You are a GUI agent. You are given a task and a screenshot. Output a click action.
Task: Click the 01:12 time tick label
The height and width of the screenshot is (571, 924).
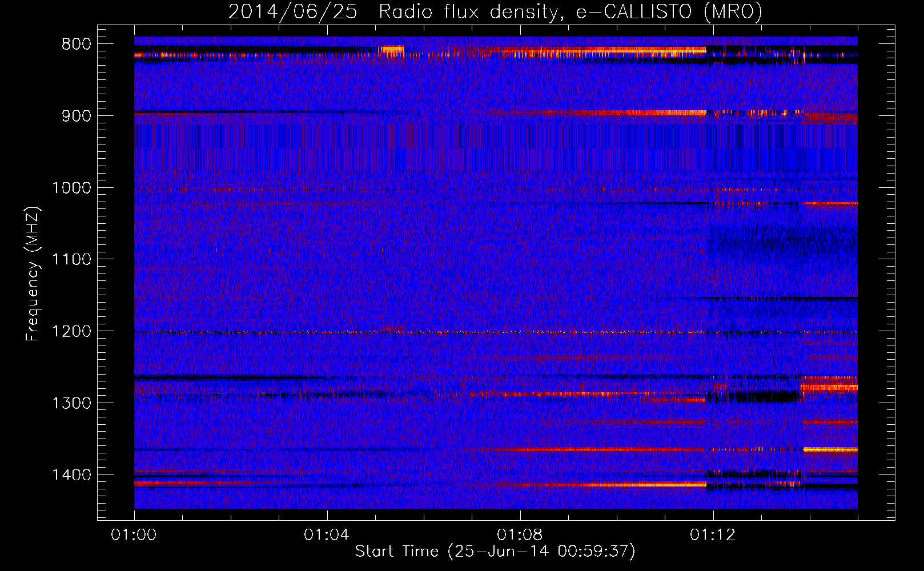point(713,535)
